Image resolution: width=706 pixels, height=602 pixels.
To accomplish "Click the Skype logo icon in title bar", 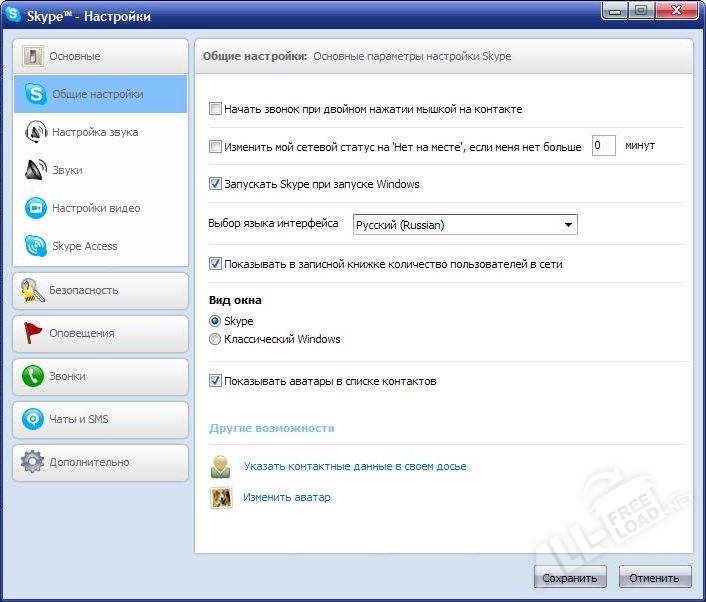I will point(14,13).
